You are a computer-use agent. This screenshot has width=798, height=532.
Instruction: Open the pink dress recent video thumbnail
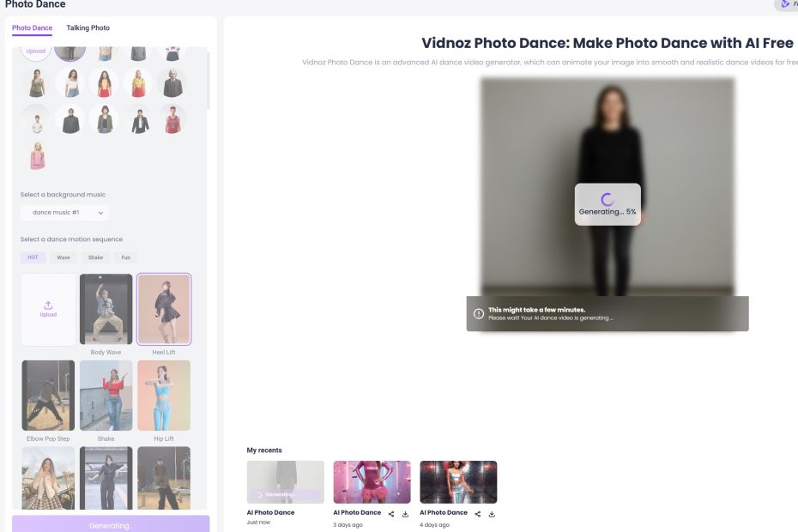point(372,482)
